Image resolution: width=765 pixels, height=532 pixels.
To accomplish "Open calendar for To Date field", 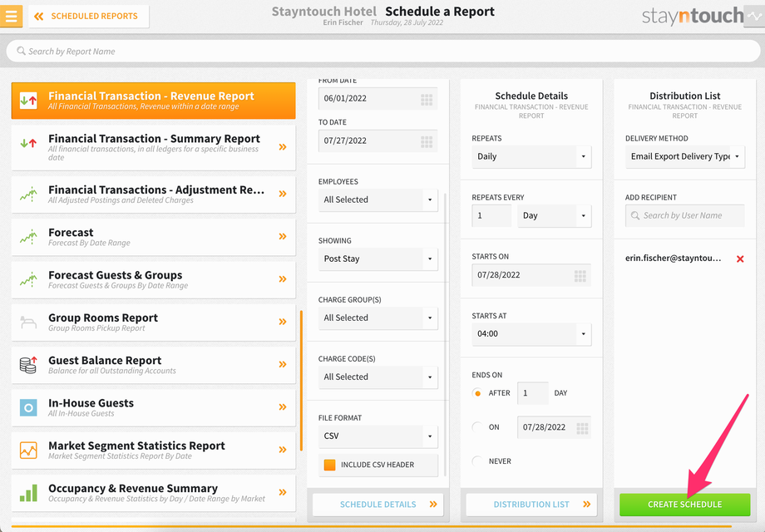I will pyautogui.click(x=427, y=142).
